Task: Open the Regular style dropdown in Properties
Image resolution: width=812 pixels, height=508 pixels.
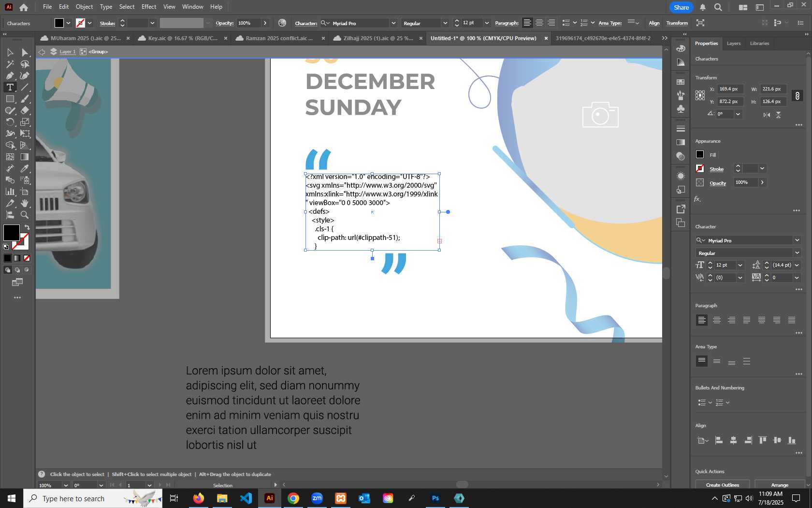Action: click(x=797, y=253)
